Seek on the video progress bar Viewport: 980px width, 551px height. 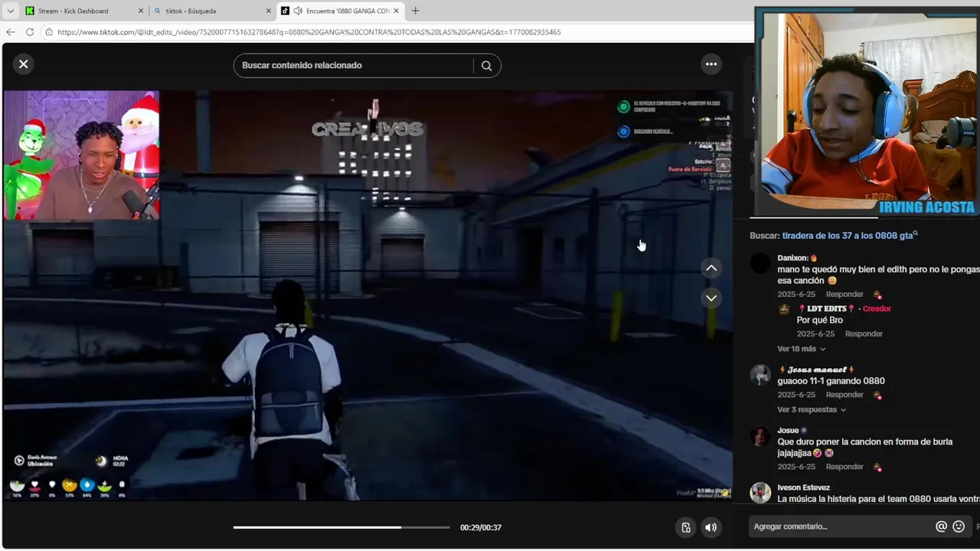point(341,527)
